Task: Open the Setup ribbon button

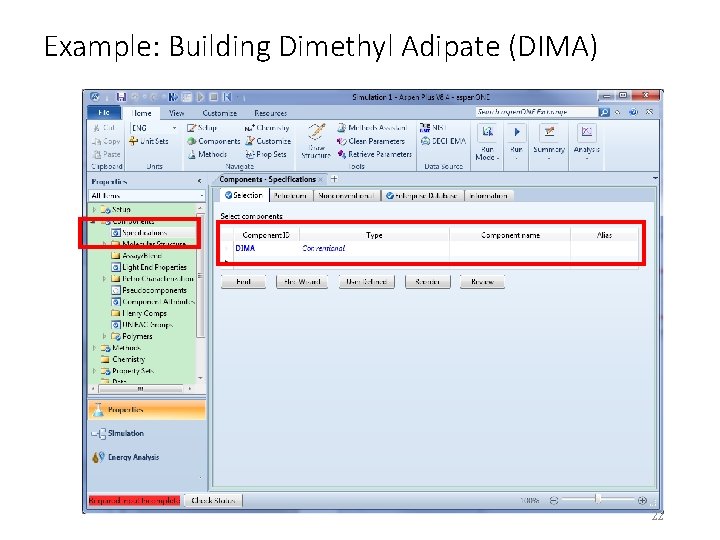Action: 202,128
